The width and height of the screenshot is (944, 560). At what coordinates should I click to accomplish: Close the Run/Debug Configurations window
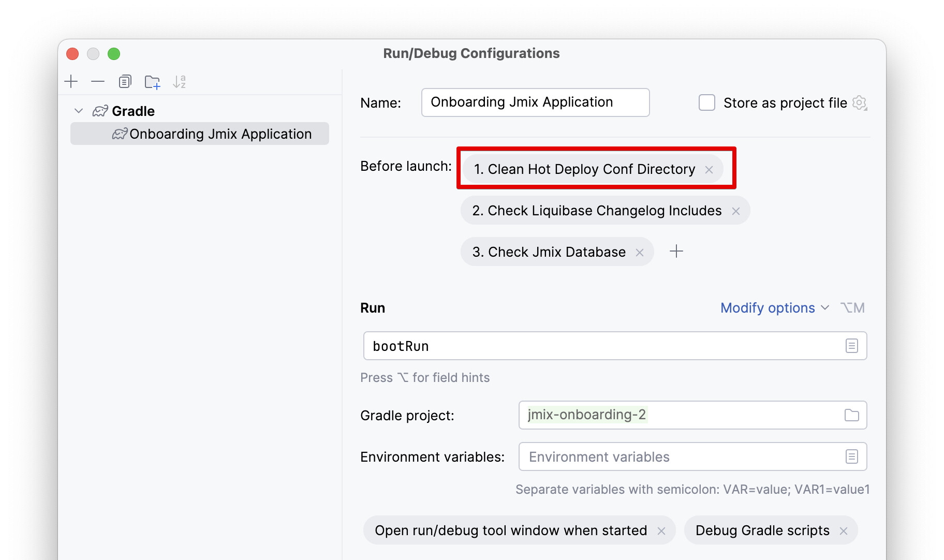coord(73,54)
